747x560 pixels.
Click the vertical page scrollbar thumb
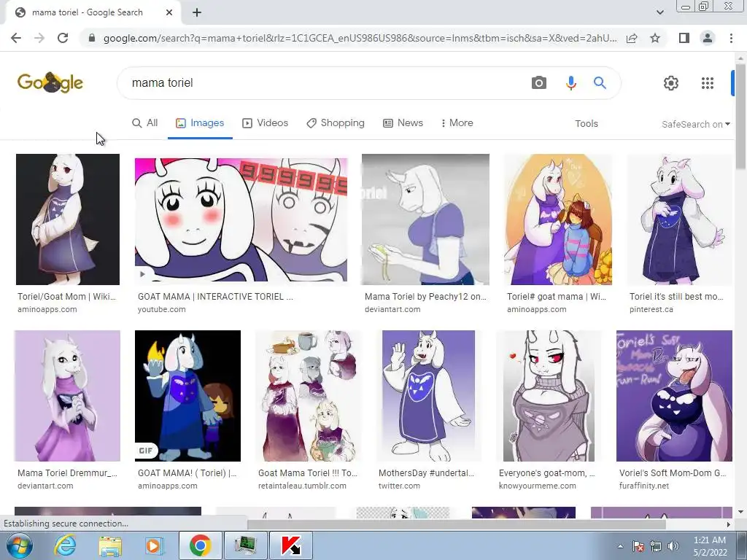[740, 117]
